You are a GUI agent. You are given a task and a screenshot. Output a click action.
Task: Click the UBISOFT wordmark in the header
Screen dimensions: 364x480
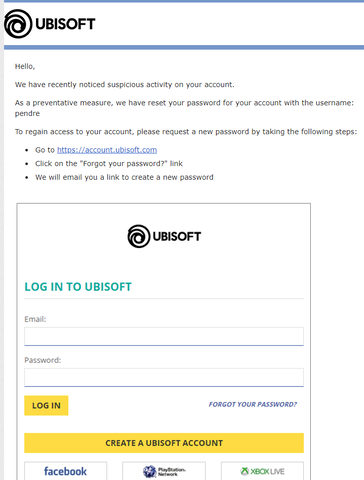point(65,24)
